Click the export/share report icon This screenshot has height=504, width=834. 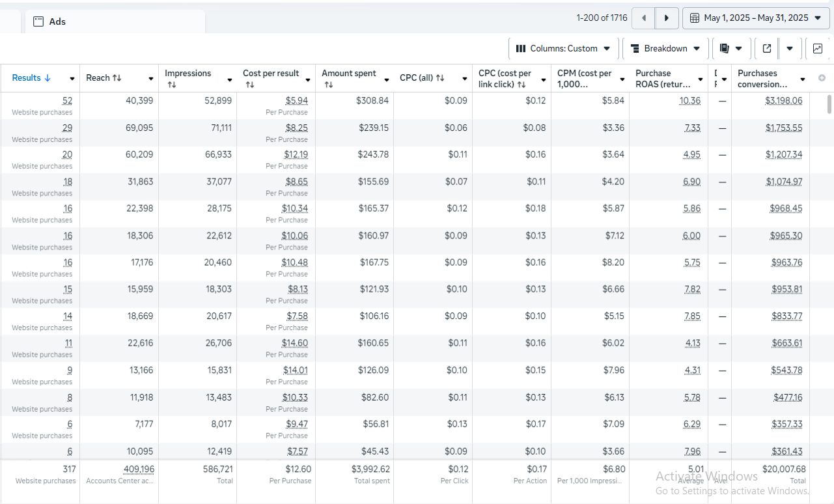click(767, 48)
